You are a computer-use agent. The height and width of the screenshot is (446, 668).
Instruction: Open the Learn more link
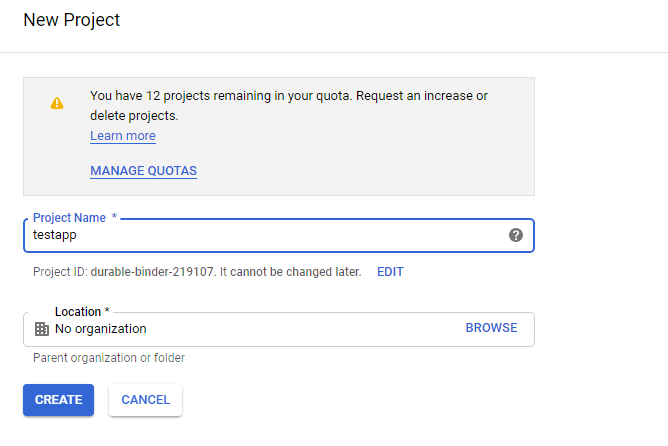(x=123, y=136)
